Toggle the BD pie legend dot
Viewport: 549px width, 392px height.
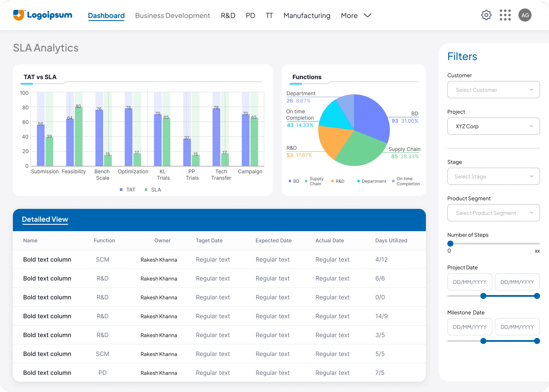click(290, 181)
